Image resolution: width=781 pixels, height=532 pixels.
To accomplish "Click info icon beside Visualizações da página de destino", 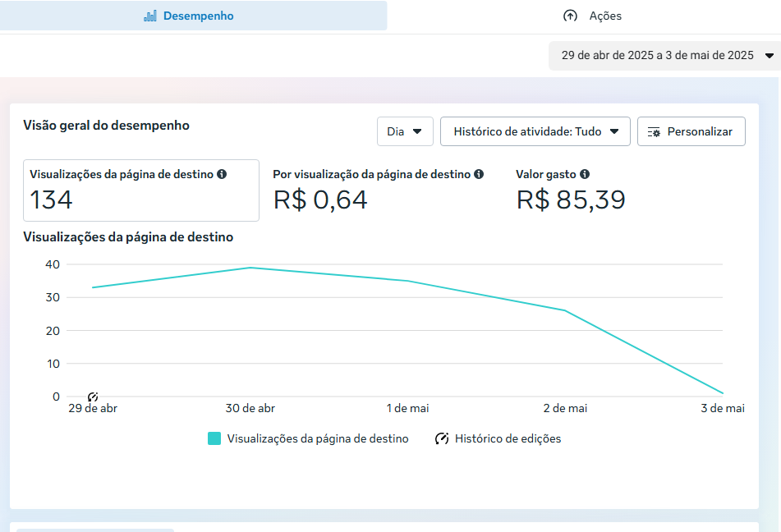I will click(x=222, y=174).
